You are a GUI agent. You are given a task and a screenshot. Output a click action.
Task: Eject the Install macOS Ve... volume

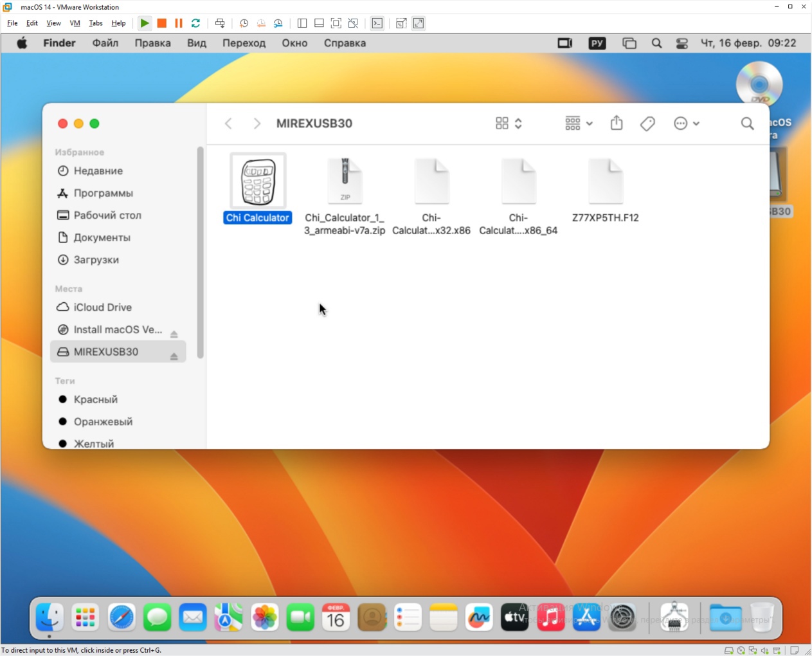coord(174,334)
